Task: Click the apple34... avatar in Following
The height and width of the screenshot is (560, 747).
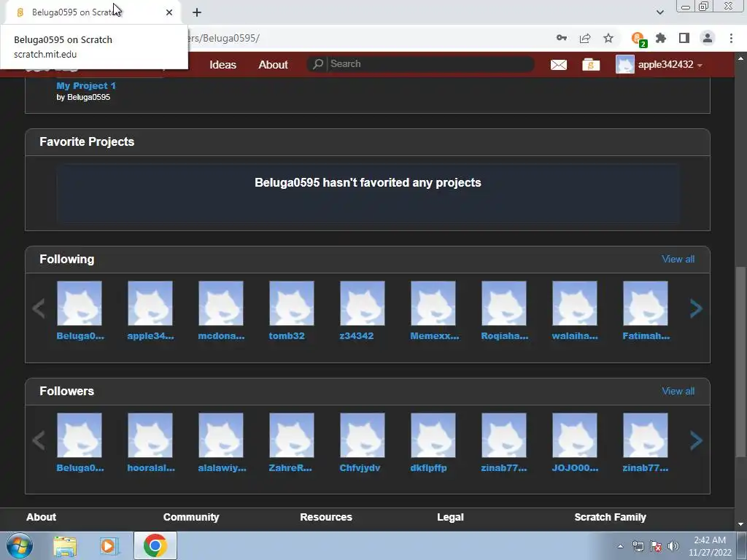Action: tap(150, 303)
